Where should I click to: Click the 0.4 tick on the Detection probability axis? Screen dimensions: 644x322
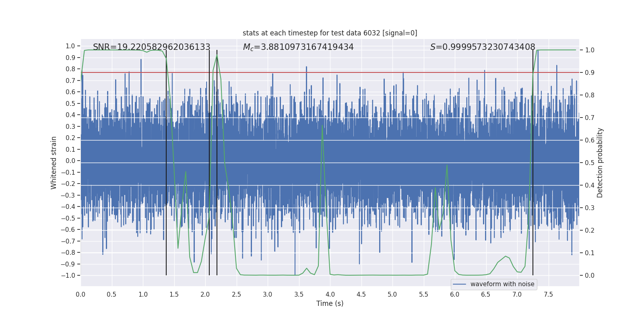590,185
